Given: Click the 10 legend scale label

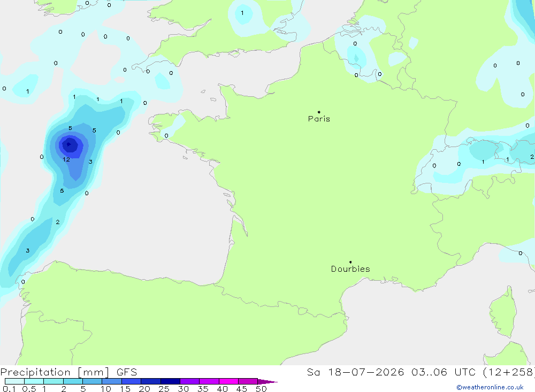Looking at the screenshot, I should pos(106,389).
